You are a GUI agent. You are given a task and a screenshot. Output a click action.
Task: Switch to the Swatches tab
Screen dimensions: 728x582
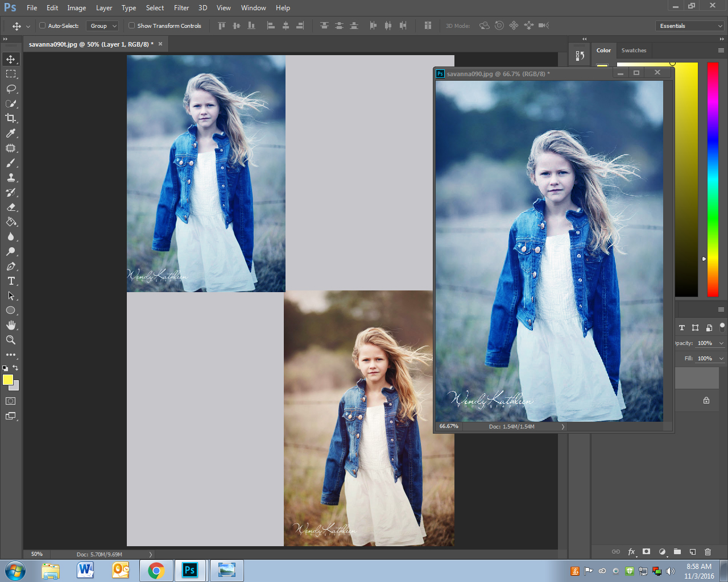pos(634,50)
